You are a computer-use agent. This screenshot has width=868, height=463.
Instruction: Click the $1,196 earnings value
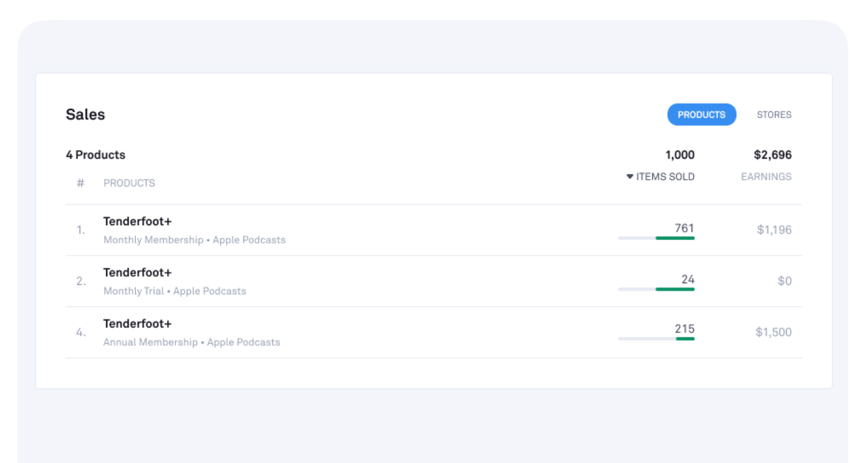(773, 230)
